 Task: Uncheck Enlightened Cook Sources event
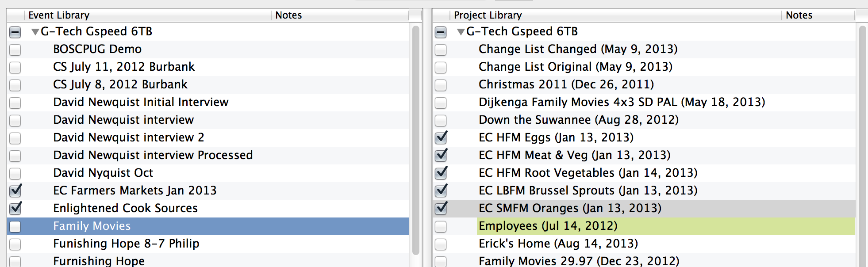tap(15, 209)
